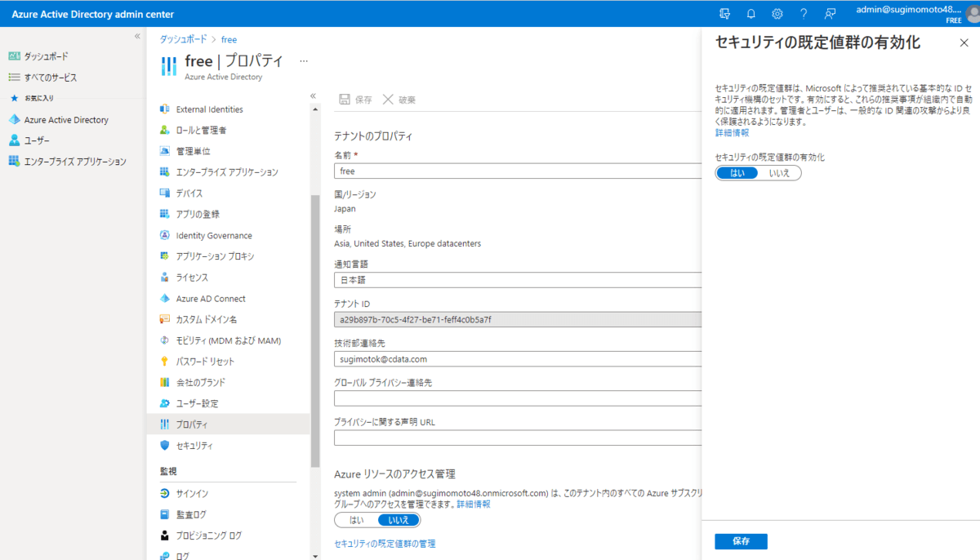980x560 pixels.
Task: Enable Azure resource access with はい
Action: coord(357,520)
